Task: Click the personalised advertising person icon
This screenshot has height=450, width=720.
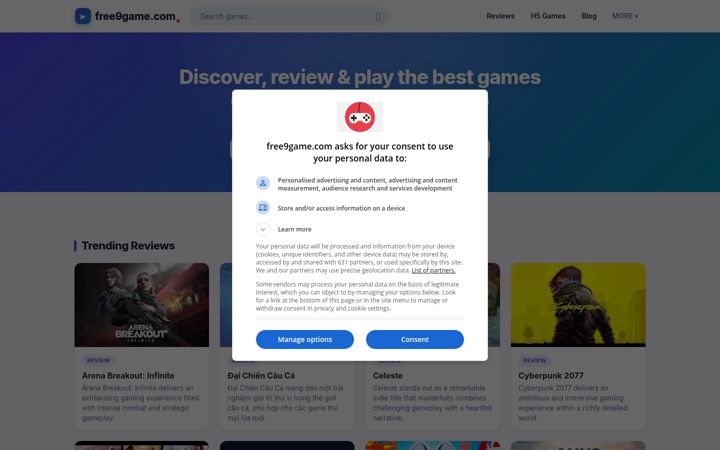Action: 263,183
